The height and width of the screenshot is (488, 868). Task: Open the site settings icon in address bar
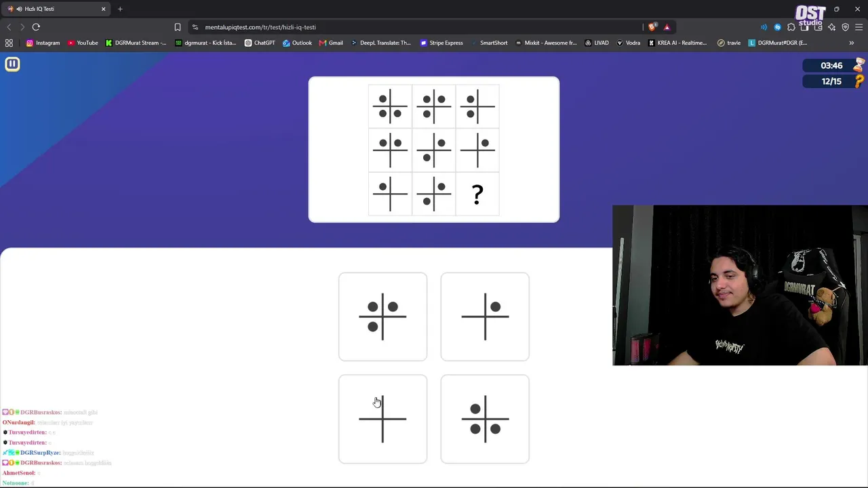195,27
